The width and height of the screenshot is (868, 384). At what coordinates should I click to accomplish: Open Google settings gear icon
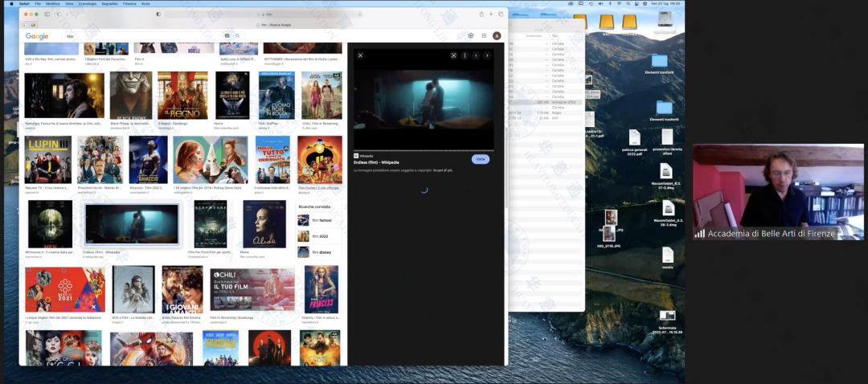coord(470,35)
